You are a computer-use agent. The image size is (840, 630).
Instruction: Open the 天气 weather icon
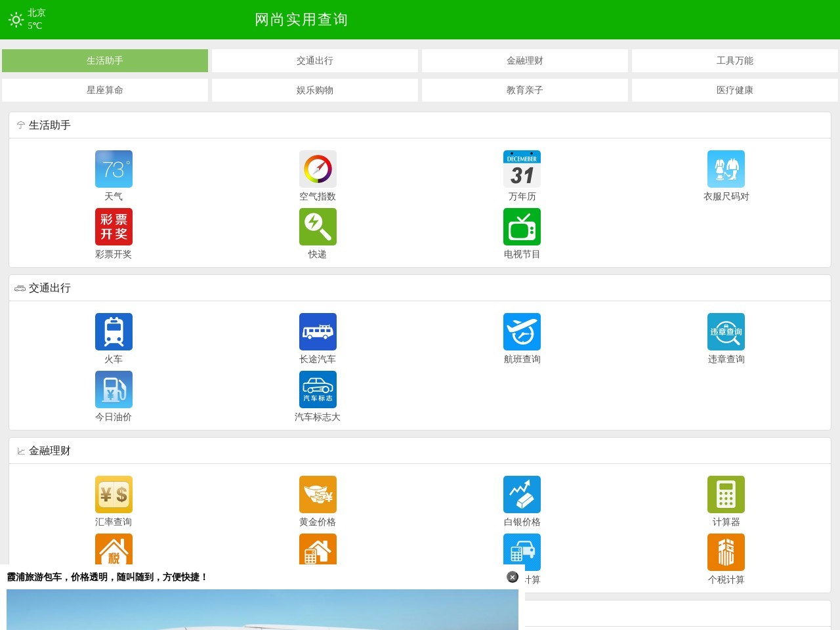tap(114, 169)
